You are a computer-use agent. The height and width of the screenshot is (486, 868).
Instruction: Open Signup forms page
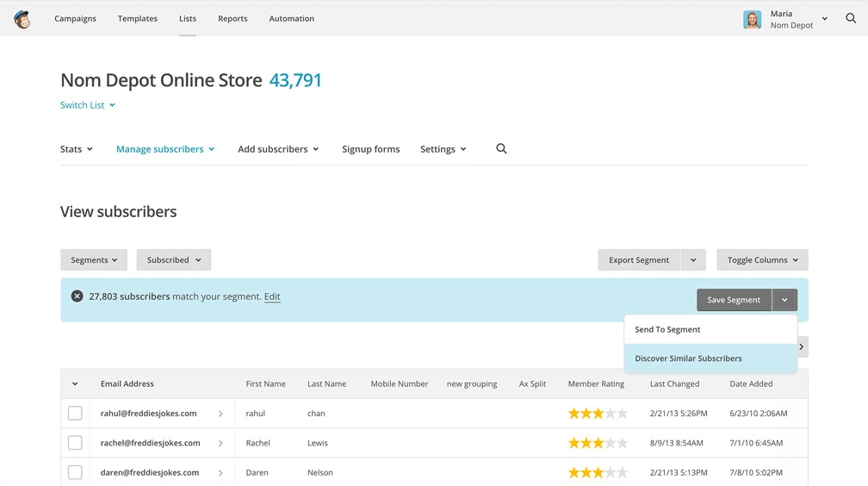click(x=371, y=149)
